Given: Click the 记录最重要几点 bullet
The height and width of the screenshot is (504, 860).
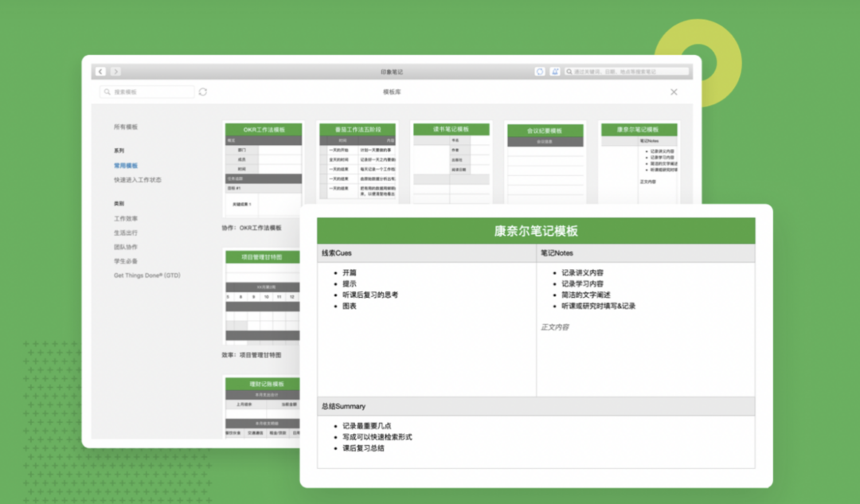Looking at the screenshot, I should (x=367, y=426).
